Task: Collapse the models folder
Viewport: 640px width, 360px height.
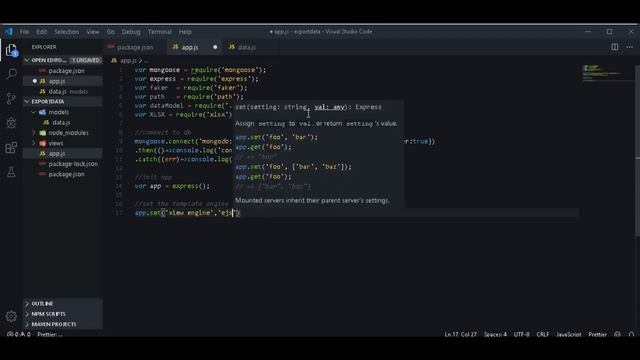Action: pos(34,112)
